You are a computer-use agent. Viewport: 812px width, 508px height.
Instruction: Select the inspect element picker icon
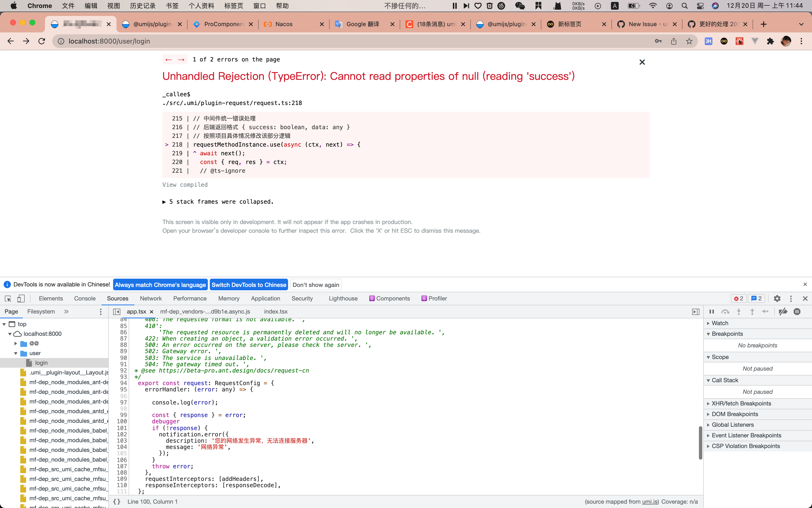(x=8, y=298)
